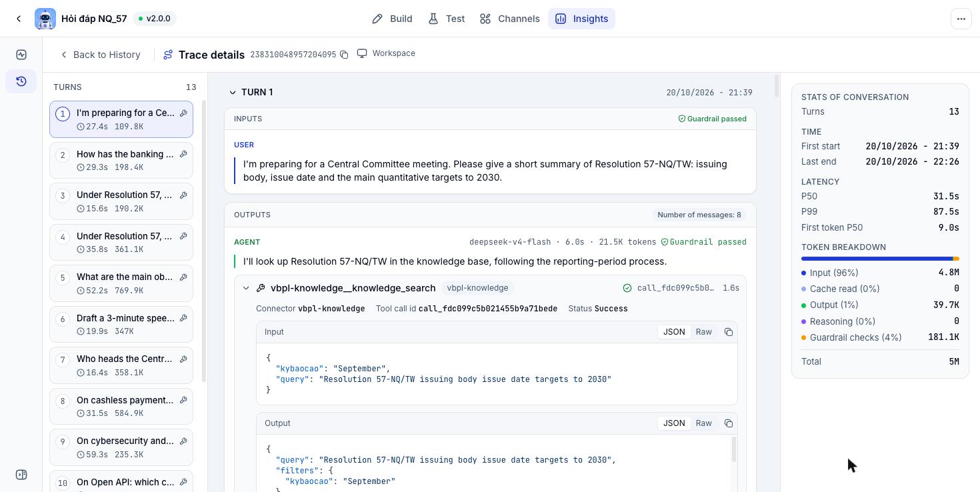Copy the tool call Input JSON
Viewport: 980px width, 492px height.
[x=729, y=332]
